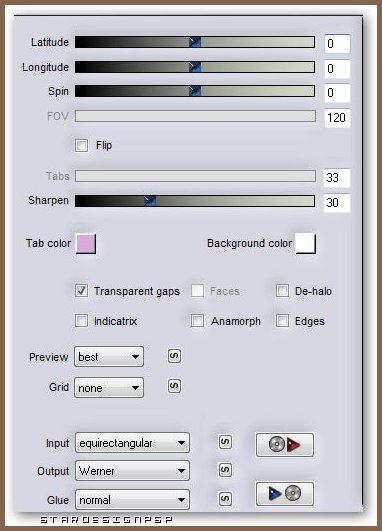Screen dimensions: 382x531
Task: Open the Input dropdown showing equirectangular
Action: (132, 443)
